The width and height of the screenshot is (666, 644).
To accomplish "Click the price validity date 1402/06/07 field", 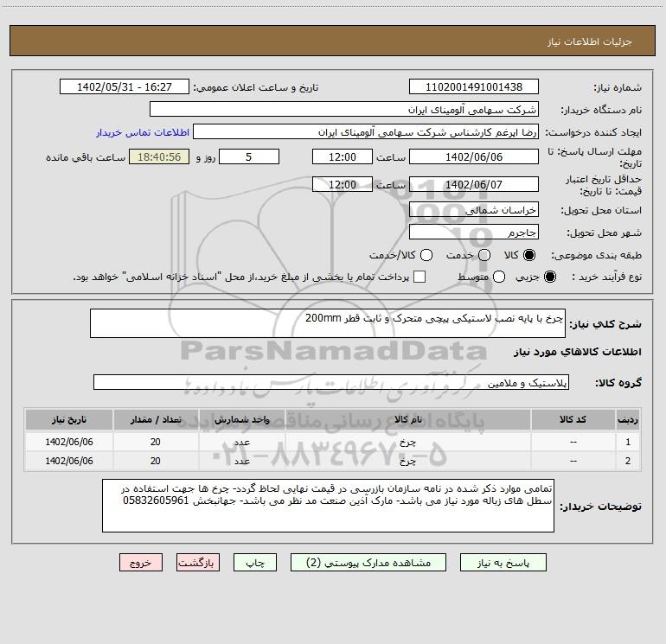I will pyautogui.click(x=474, y=184).
